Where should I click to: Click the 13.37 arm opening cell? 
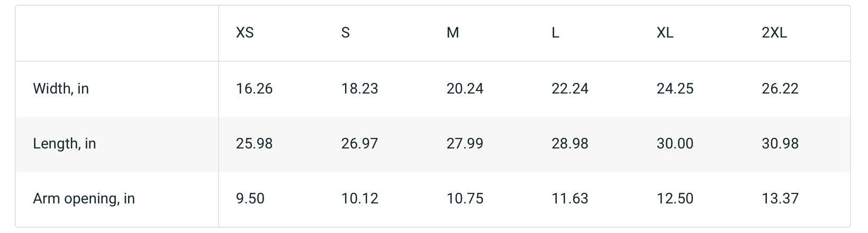(780, 199)
